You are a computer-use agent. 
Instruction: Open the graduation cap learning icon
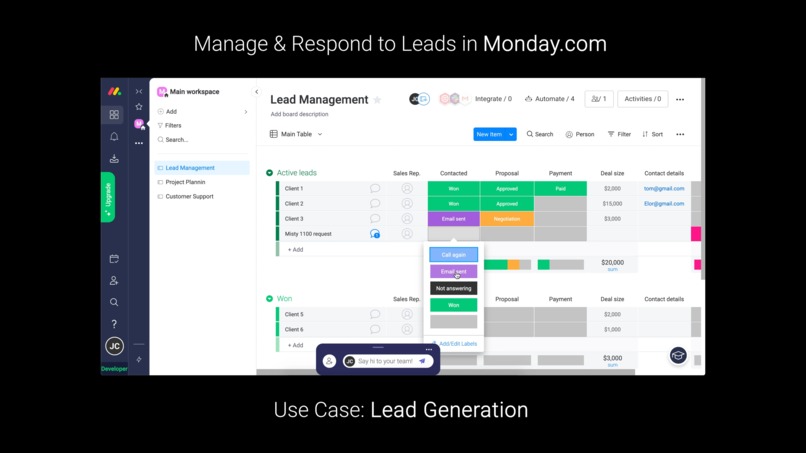tap(678, 355)
